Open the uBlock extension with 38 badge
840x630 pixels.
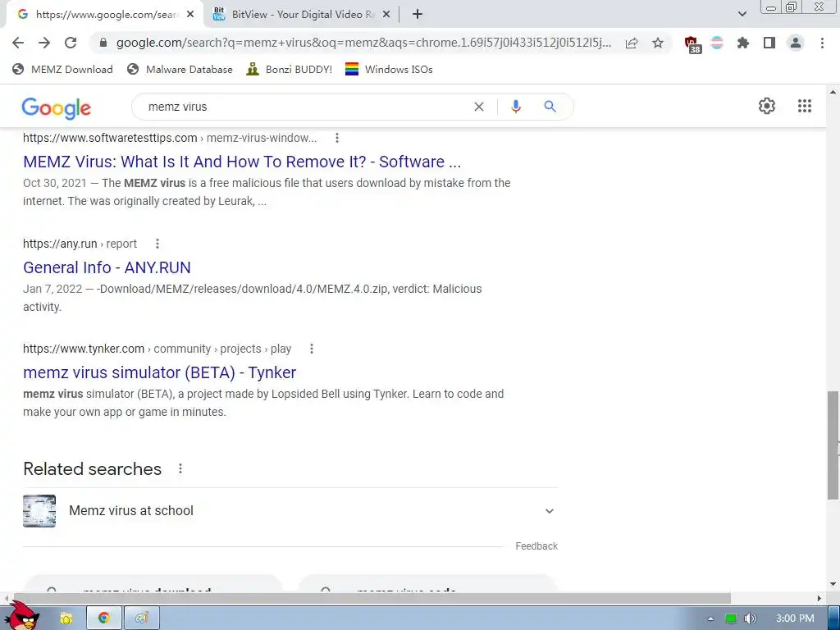692,44
